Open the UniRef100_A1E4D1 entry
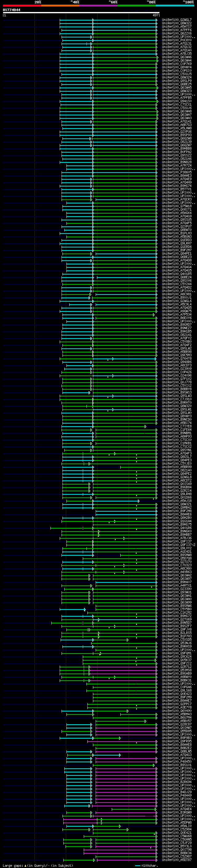This screenshot has width=197, height=868. tap(176, 551)
